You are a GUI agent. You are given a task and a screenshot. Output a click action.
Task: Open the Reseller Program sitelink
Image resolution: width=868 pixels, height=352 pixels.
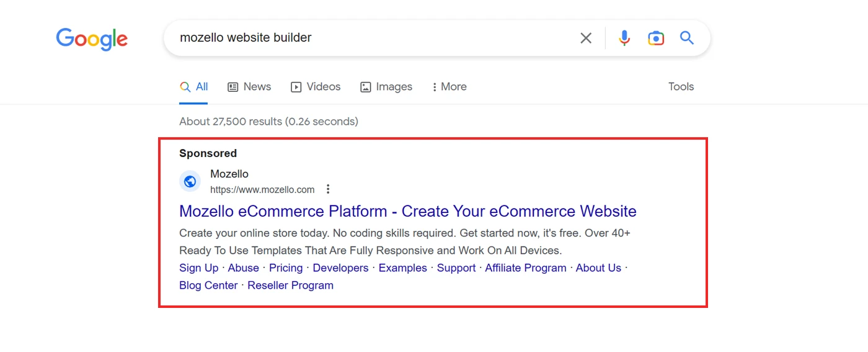click(290, 286)
